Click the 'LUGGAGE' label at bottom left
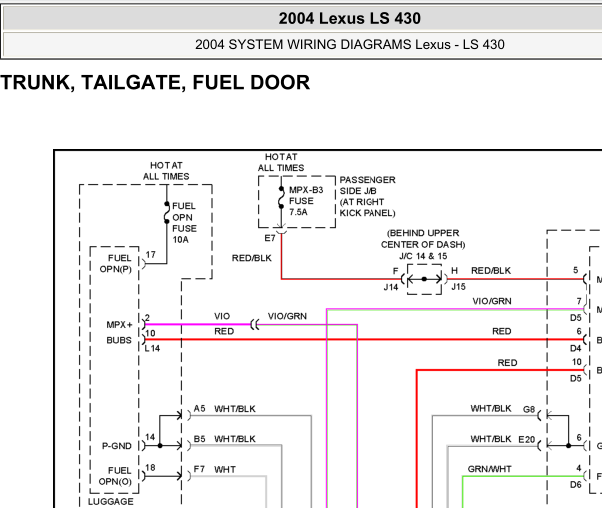Image resolution: width=602 pixels, height=508 pixels. (x=111, y=501)
